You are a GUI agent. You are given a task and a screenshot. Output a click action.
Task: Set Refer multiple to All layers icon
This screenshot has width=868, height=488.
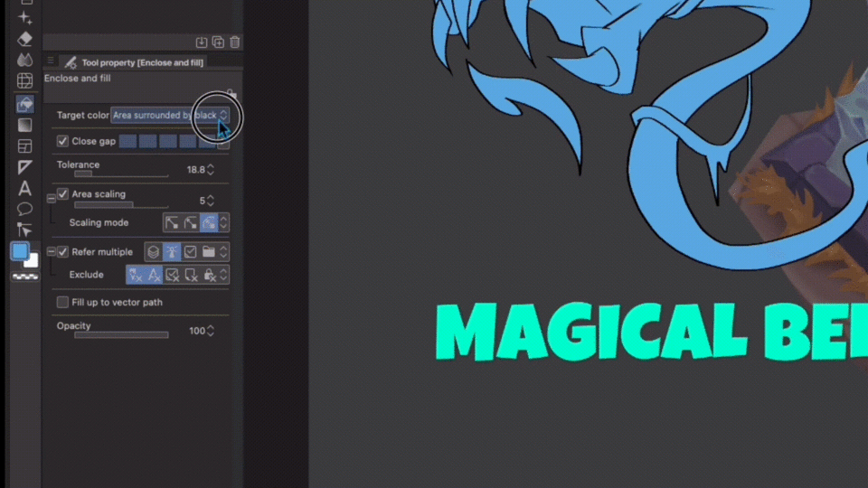[154, 252]
